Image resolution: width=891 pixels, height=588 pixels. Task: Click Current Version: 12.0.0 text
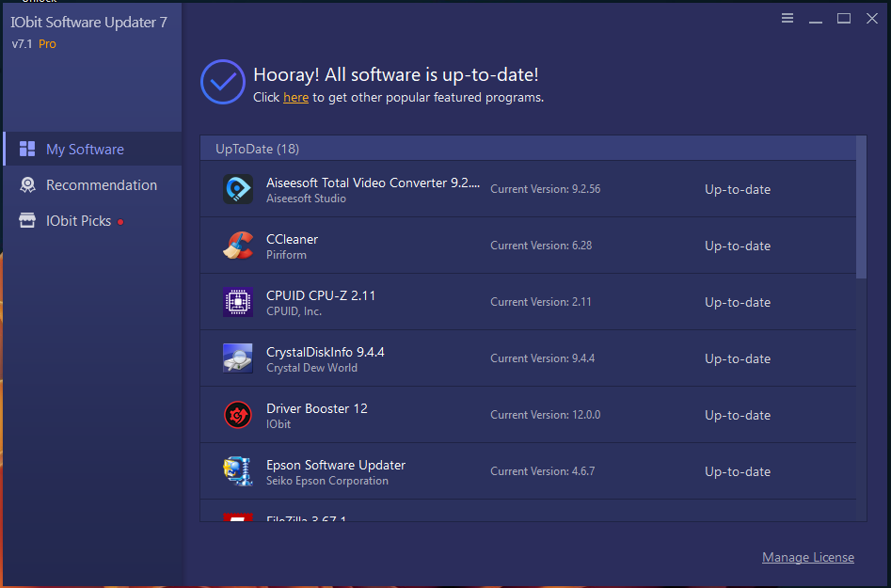[x=546, y=415]
